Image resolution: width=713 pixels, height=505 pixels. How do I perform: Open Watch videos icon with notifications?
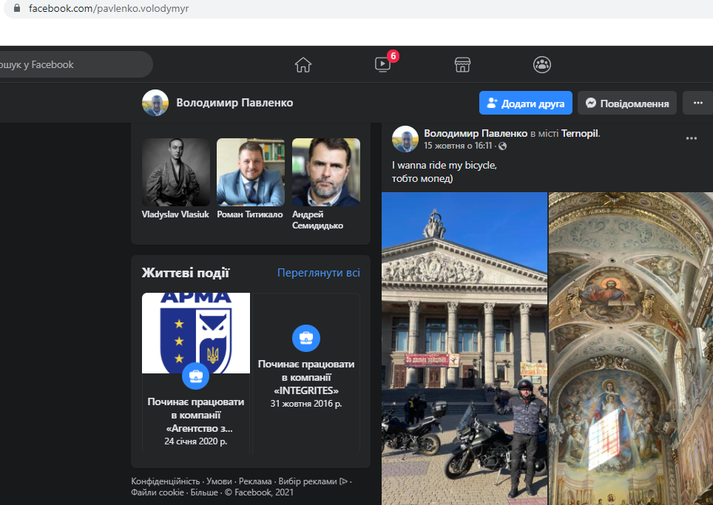click(383, 65)
